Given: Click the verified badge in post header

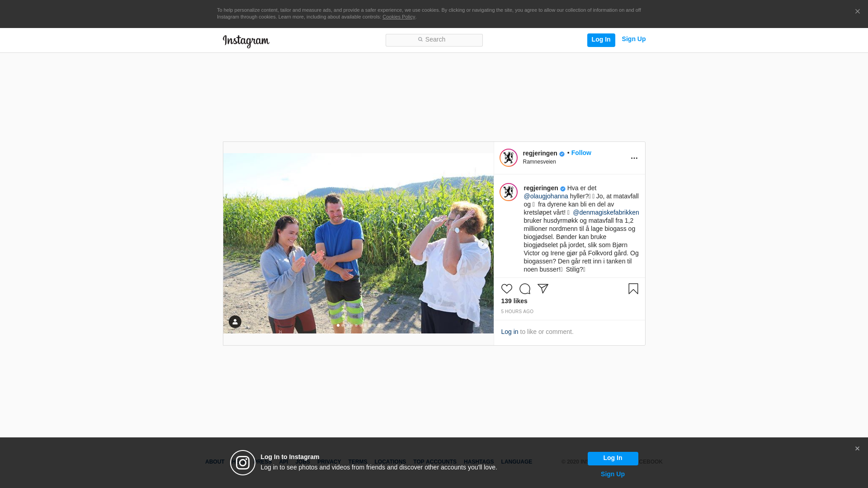Looking at the screenshot, I should pyautogui.click(x=561, y=154).
